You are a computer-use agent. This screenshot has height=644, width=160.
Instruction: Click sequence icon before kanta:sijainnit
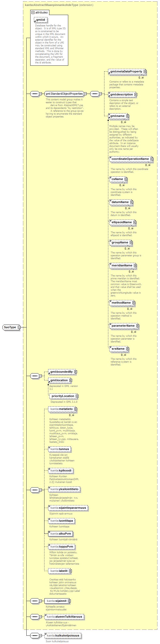[x=35, y=601]
